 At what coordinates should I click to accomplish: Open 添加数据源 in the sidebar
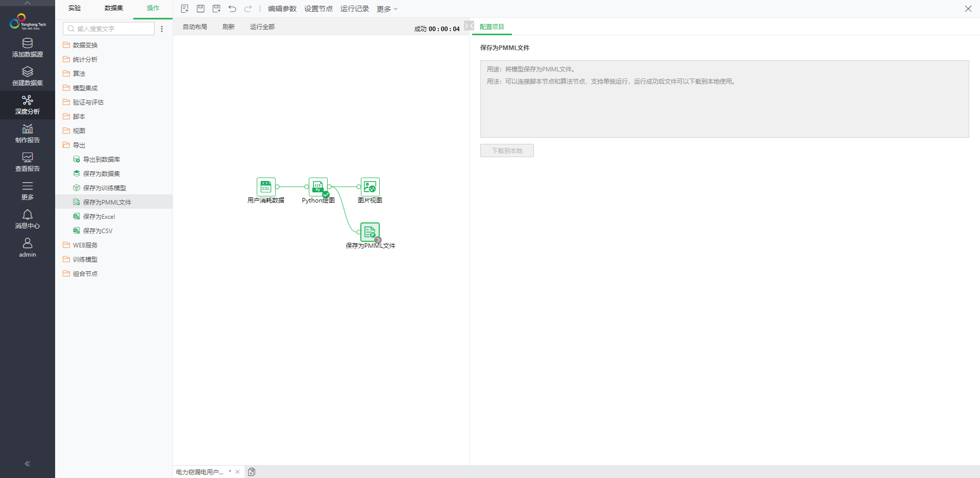28,47
